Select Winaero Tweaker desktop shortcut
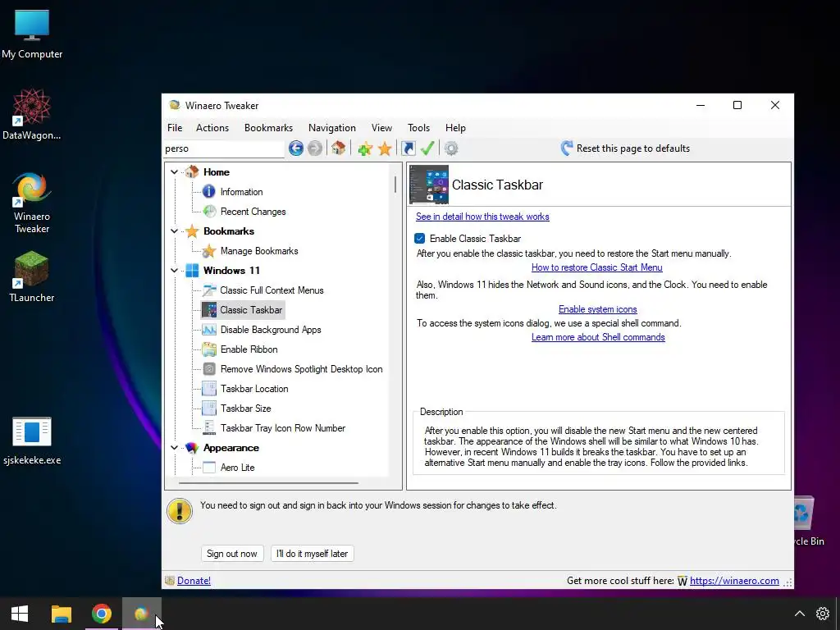 coord(32,203)
